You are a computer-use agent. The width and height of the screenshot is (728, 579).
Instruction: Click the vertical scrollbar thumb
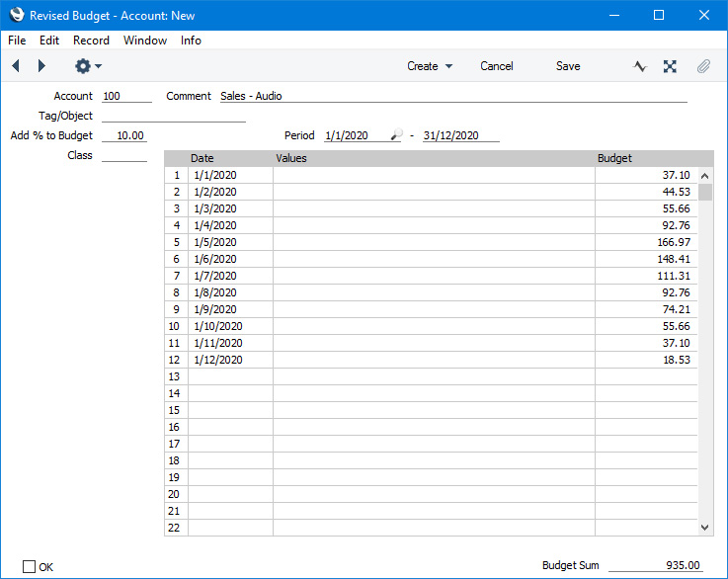click(704, 192)
